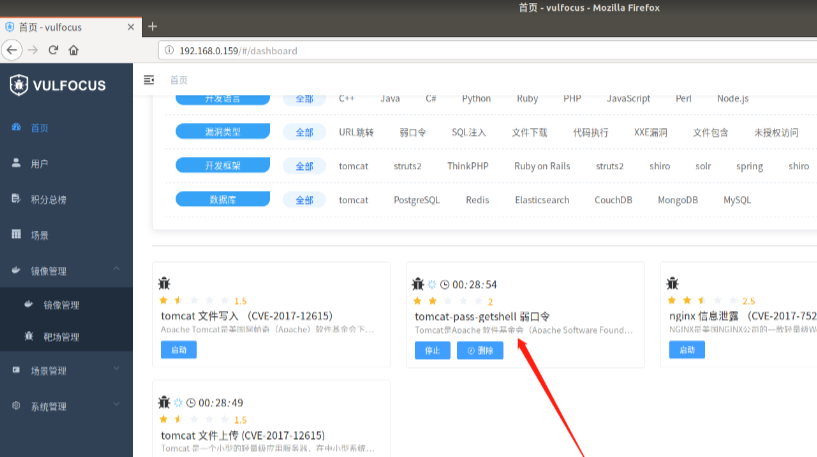Click the VULFOCUS shield logo

(x=19, y=85)
